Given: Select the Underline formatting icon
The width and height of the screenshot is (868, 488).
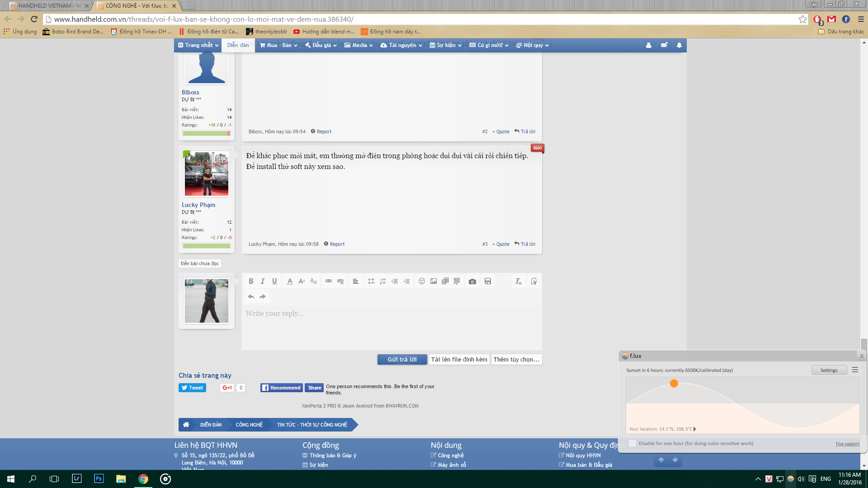Looking at the screenshot, I should tap(274, 281).
